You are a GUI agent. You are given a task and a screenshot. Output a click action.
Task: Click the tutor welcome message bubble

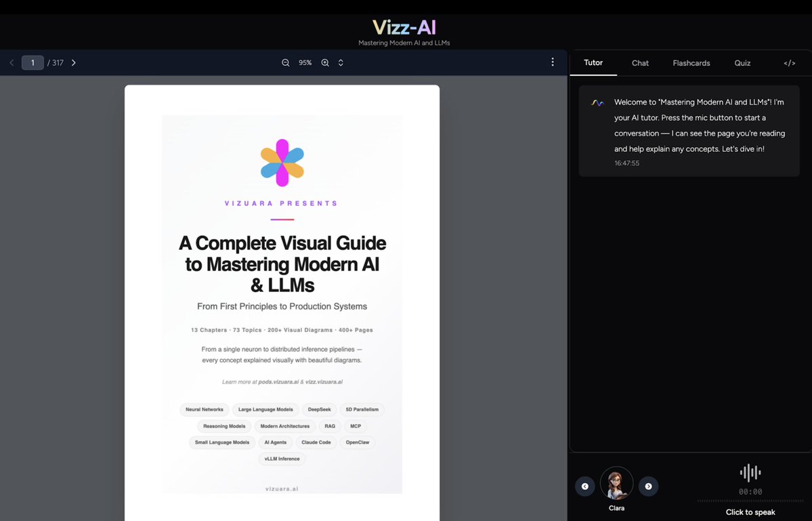point(688,132)
